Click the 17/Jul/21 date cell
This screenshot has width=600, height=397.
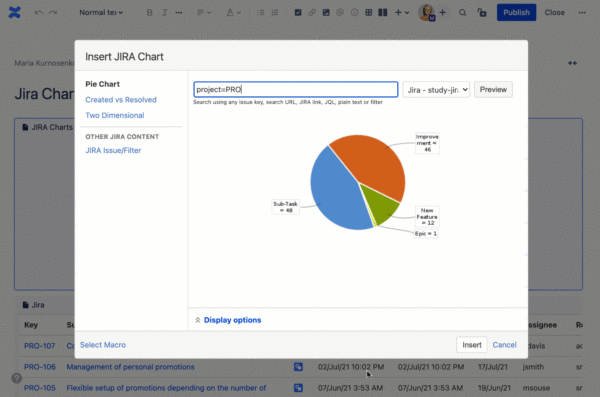[492, 367]
